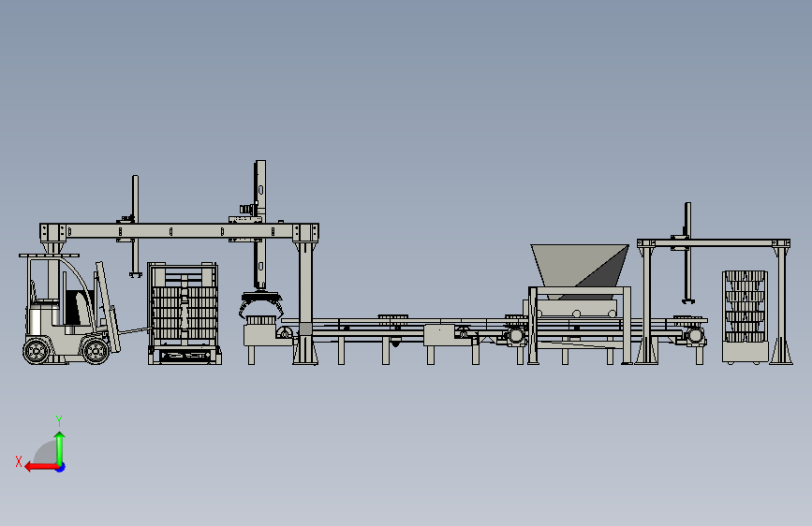This screenshot has height=526, width=812.
Task: Select the left gantry's horizontal beam
Action: (x=179, y=231)
